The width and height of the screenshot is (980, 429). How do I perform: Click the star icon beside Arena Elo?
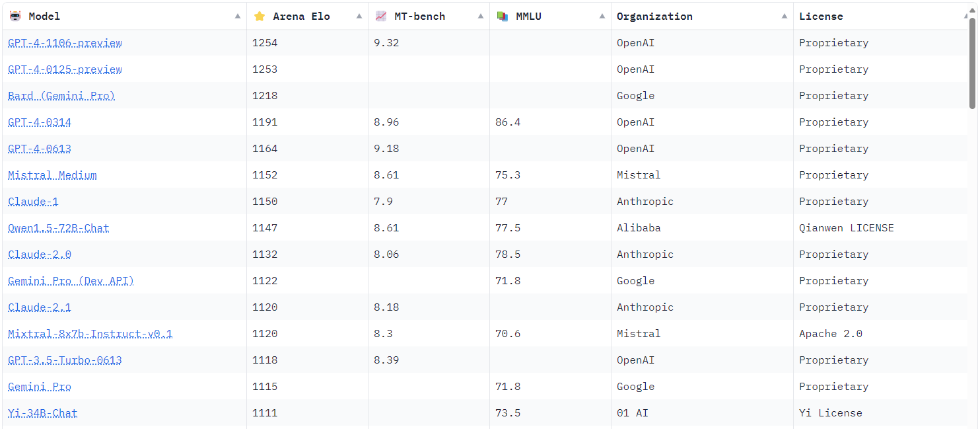[x=260, y=17]
